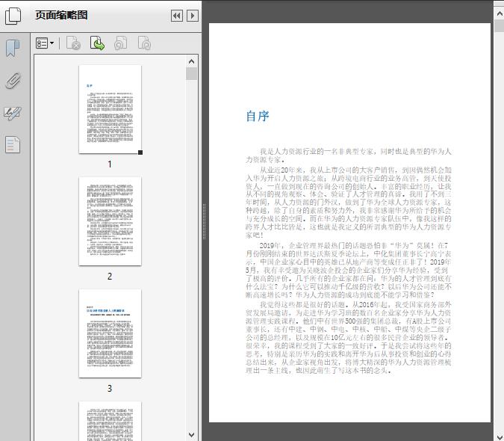This screenshot has height=441, width=504.
Task: Open thumbnail options dropdown menu
Action: tap(45, 43)
